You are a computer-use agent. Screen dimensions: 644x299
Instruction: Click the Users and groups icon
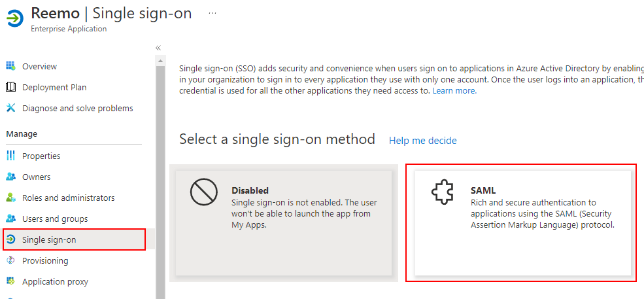click(x=10, y=219)
